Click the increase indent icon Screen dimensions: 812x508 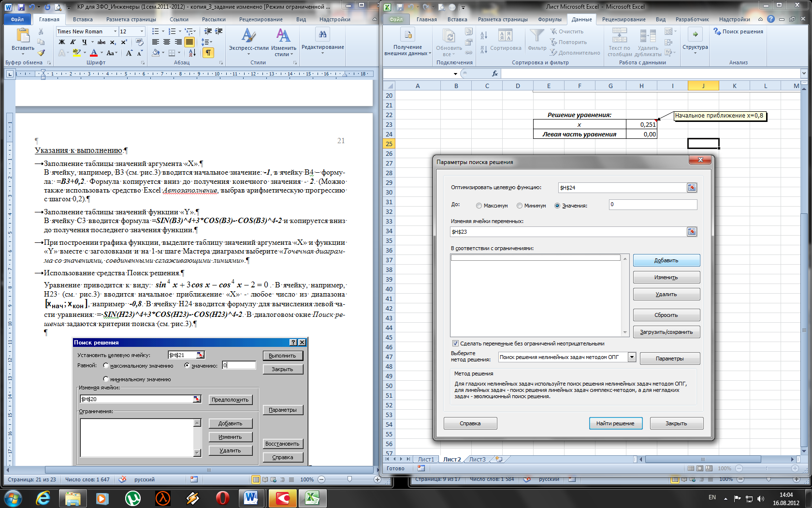pos(219,31)
